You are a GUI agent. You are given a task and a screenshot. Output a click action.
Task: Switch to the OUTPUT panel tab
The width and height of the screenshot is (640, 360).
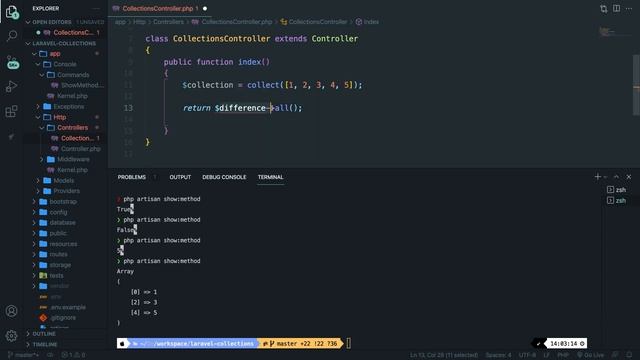click(180, 177)
